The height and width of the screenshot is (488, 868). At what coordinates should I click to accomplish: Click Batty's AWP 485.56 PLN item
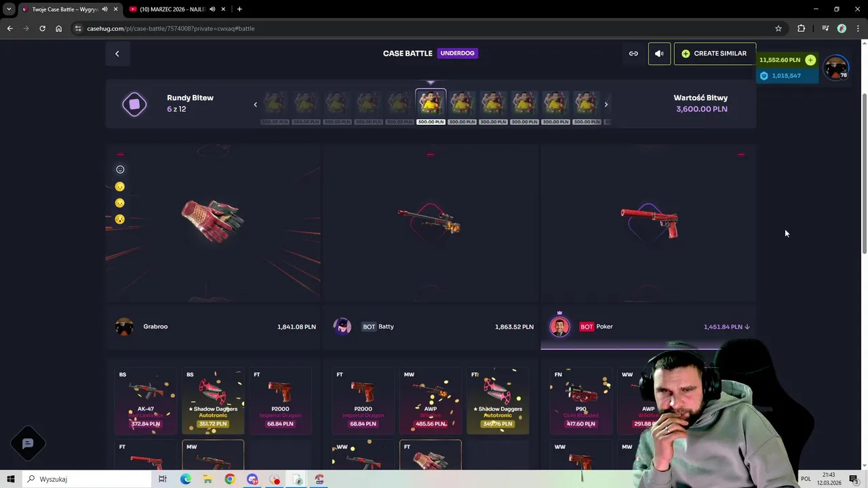[431, 400]
